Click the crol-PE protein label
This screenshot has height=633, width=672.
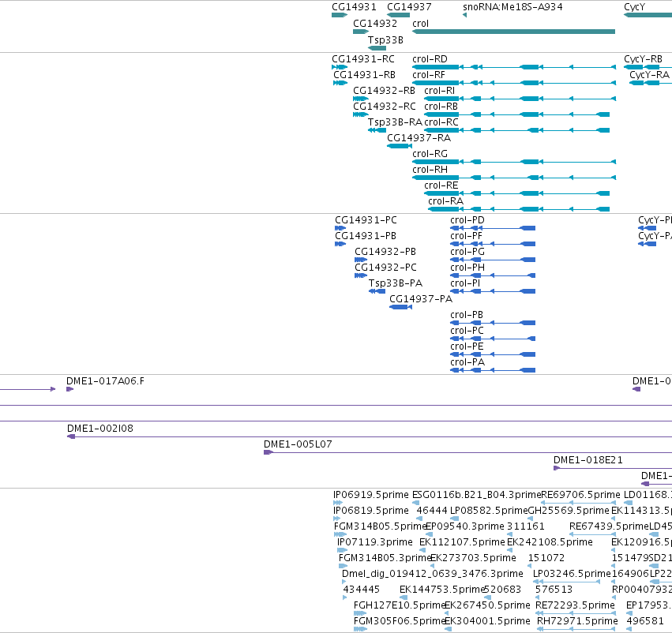(x=467, y=346)
